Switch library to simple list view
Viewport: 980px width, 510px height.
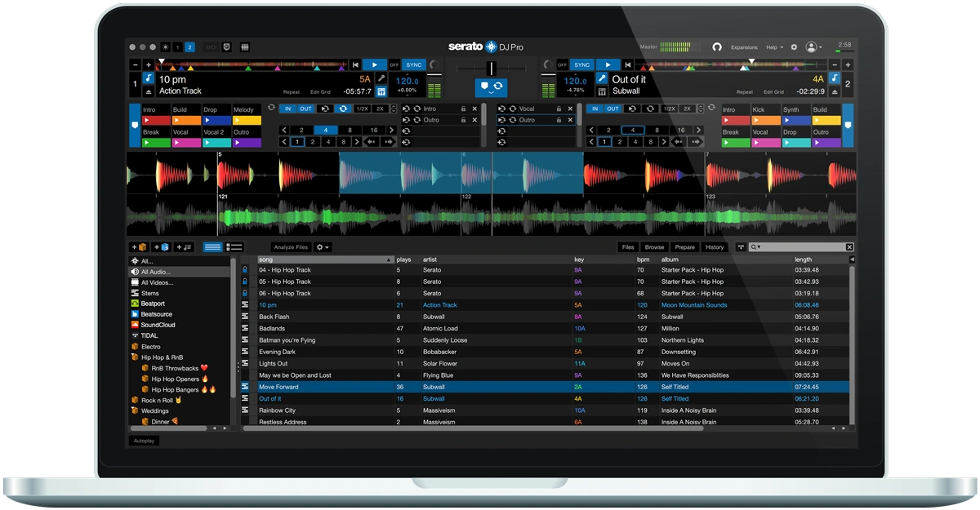(212, 247)
